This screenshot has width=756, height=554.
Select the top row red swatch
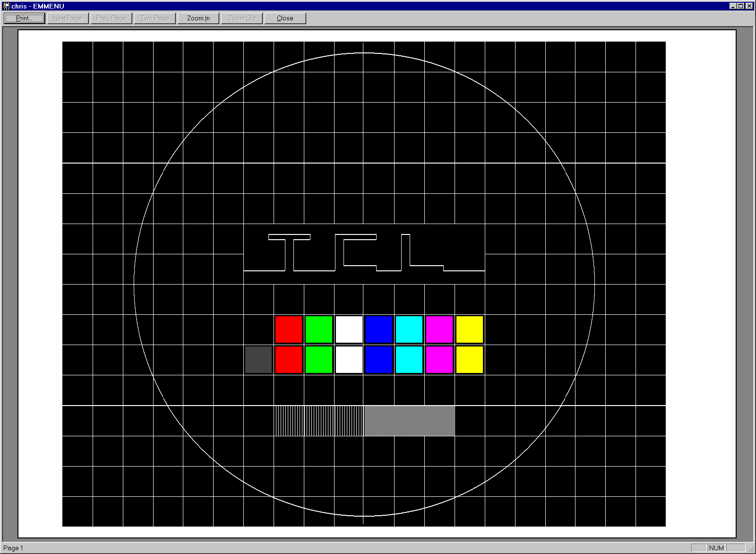pos(289,329)
